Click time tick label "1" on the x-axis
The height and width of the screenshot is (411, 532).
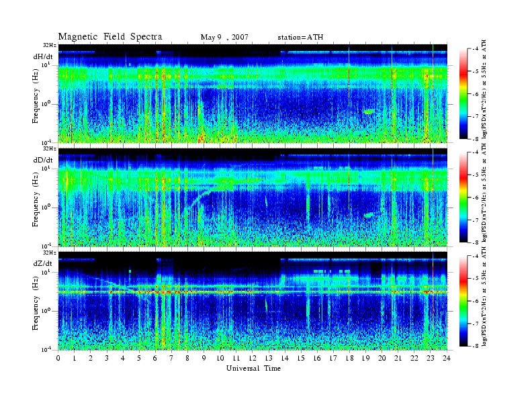[75, 358]
